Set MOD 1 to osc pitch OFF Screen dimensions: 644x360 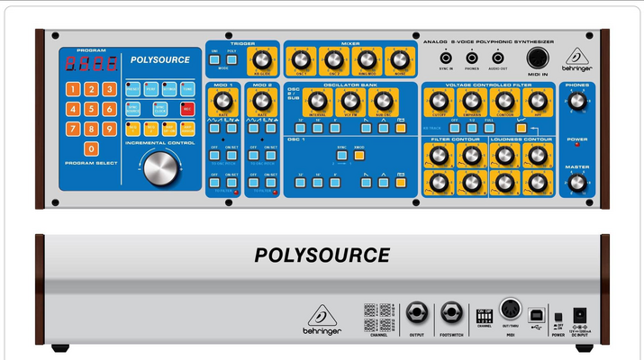[x=214, y=156]
